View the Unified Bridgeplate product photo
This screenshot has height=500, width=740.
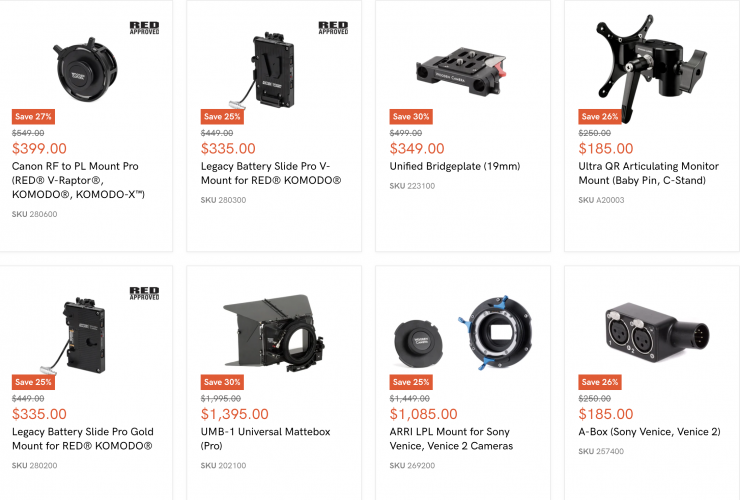pos(462,71)
